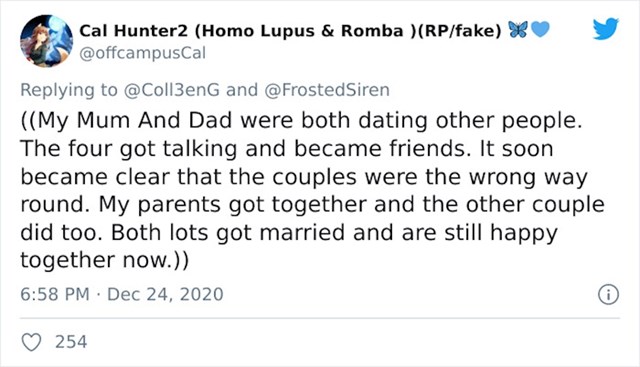Click the butterfly emoji in the display name
Screen dimensions: 640x367
click(x=518, y=30)
